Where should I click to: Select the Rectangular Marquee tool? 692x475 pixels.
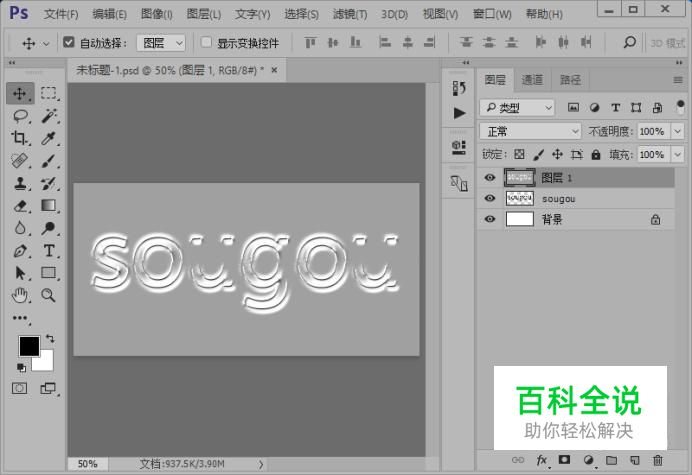(49, 94)
